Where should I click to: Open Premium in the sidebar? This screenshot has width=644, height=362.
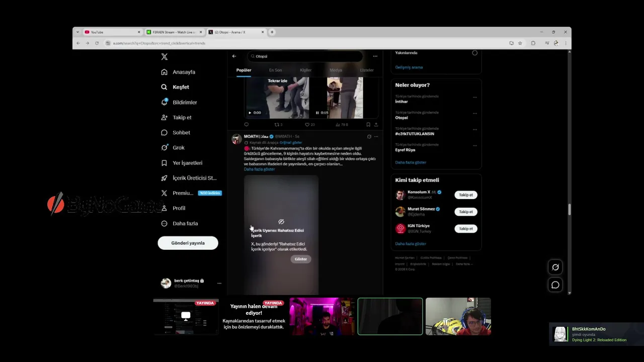coord(191,193)
